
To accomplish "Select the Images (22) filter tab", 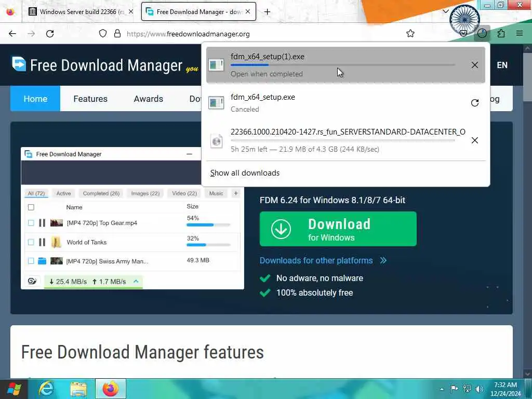I will pos(145,193).
